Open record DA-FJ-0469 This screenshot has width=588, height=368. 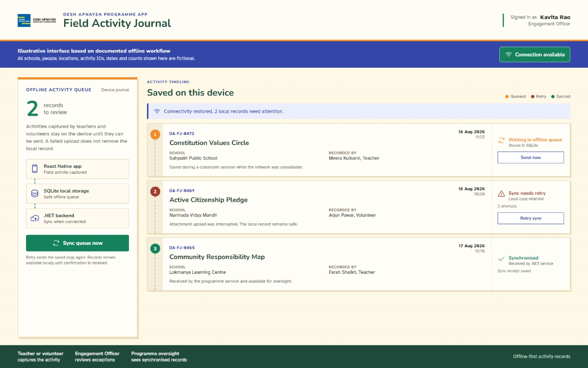[182, 191]
